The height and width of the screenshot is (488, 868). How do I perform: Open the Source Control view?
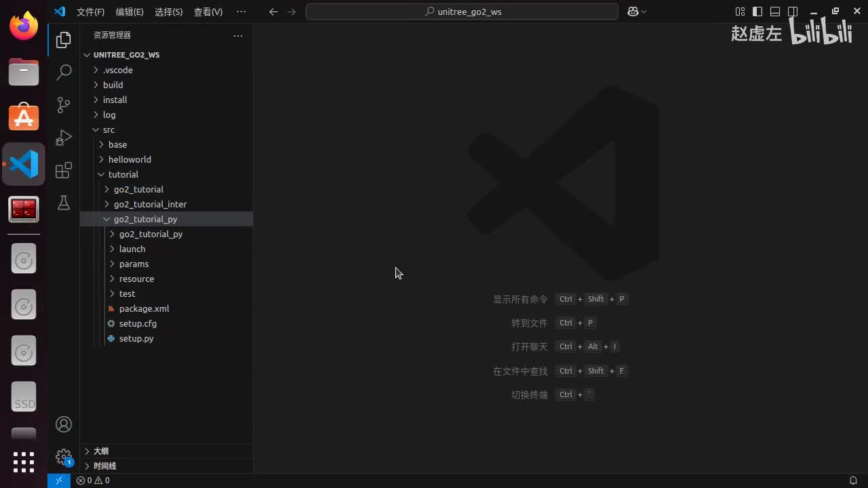(x=64, y=104)
